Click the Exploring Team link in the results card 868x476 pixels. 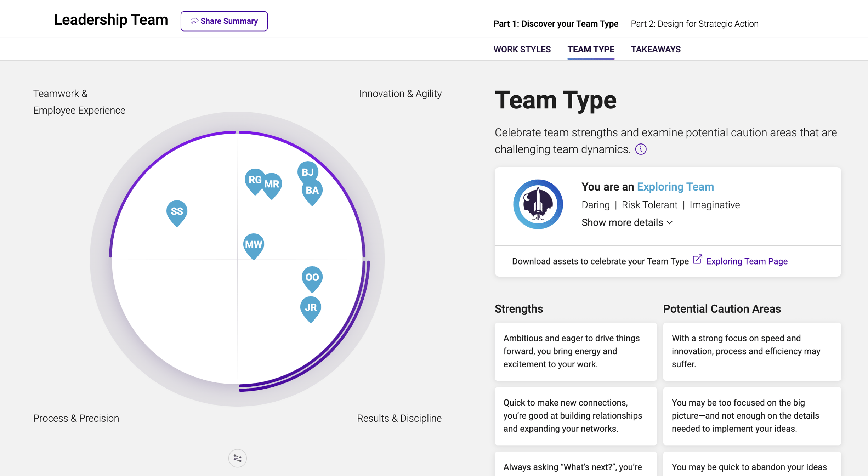[x=675, y=187]
